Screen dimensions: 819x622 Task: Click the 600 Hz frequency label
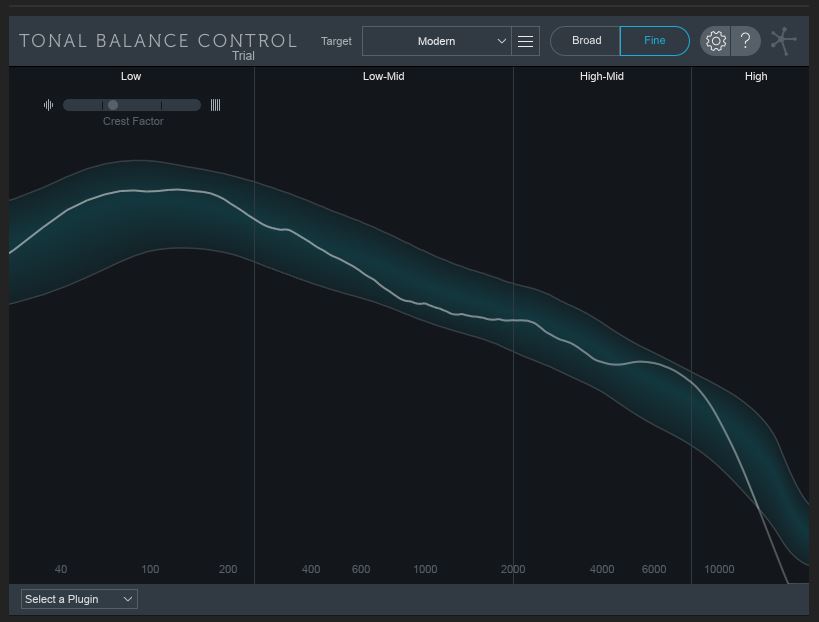click(361, 569)
